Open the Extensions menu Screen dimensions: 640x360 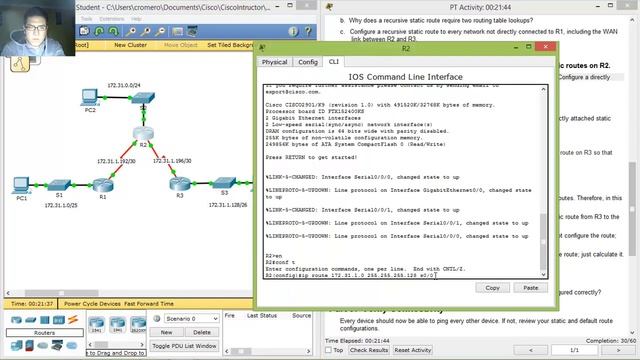pos(111,19)
